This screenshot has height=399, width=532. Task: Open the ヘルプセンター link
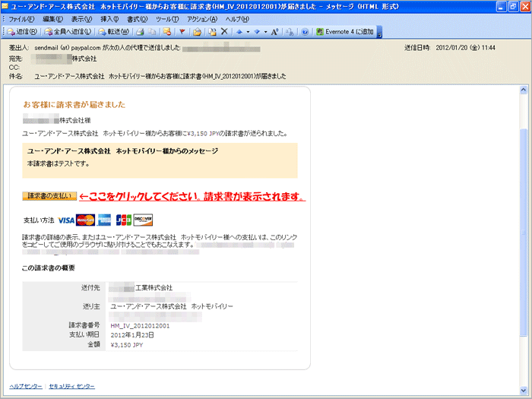point(26,386)
